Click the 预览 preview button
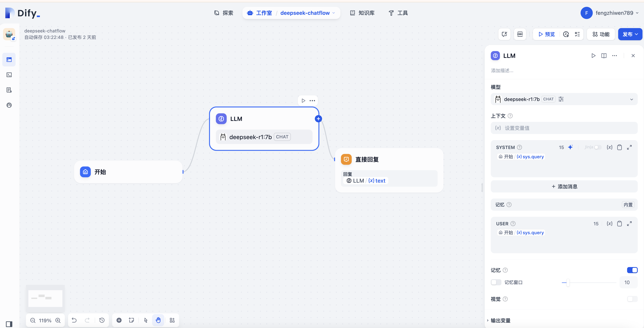 coord(546,34)
